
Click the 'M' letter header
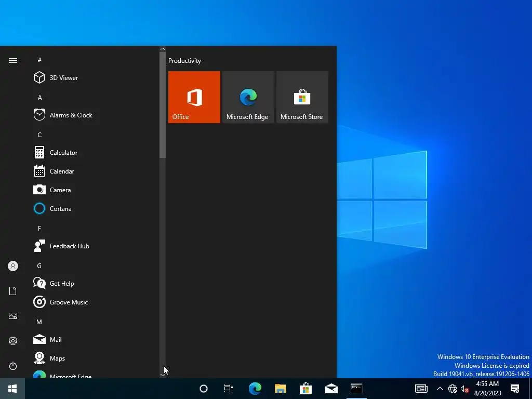coord(39,322)
